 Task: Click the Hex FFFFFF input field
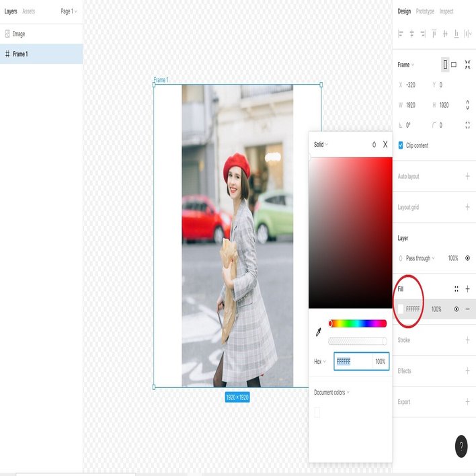[x=354, y=362]
